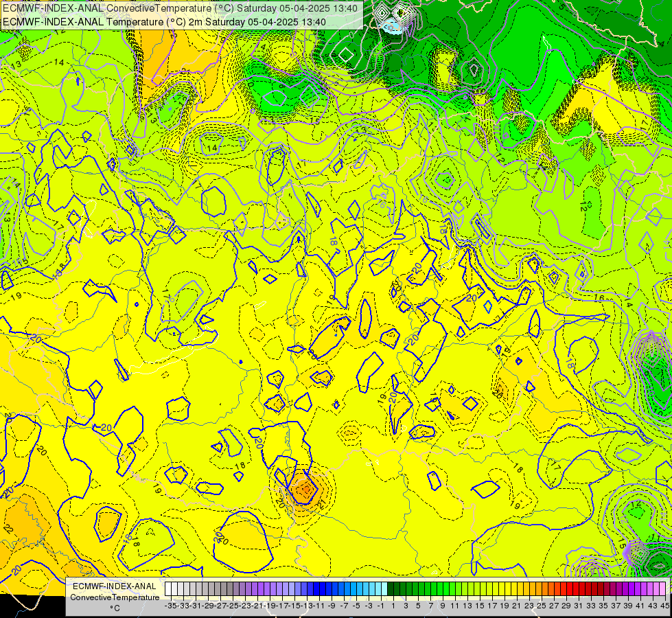Screen dimensions: 672x618
Task: Select the legend's 'ECMWF-INDEX-ANAL' heading
Action: [x=115, y=586]
